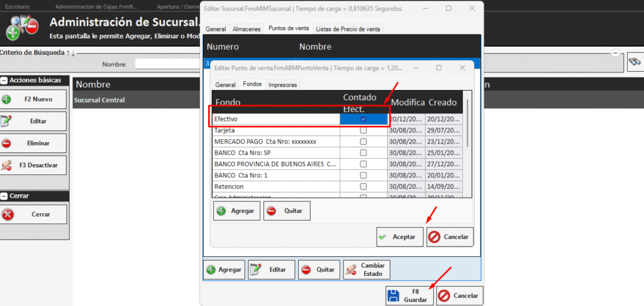Image resolution: width=644 pixels, height=306 pixels.
Task: Switch to the Impresoras tab
Action: (x=283, y=84)
